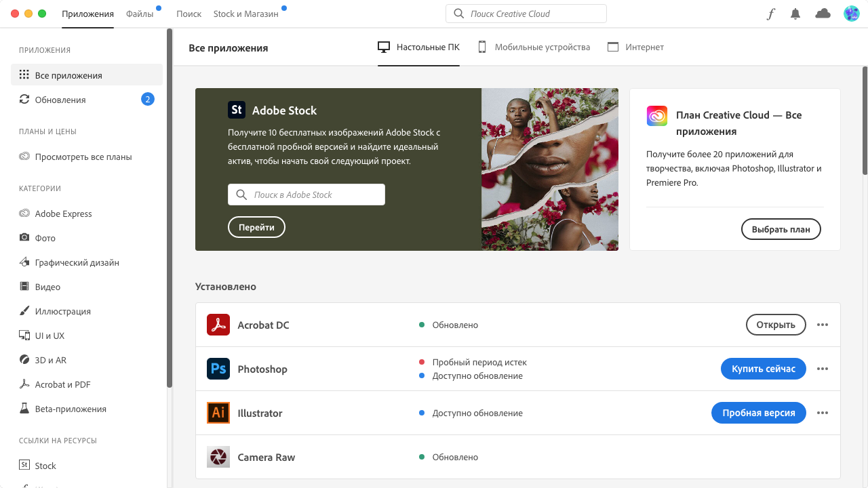Click Photoshop 'Доступно обновление' status
This screenshot has height=488, width=868.
click(477, 375)
